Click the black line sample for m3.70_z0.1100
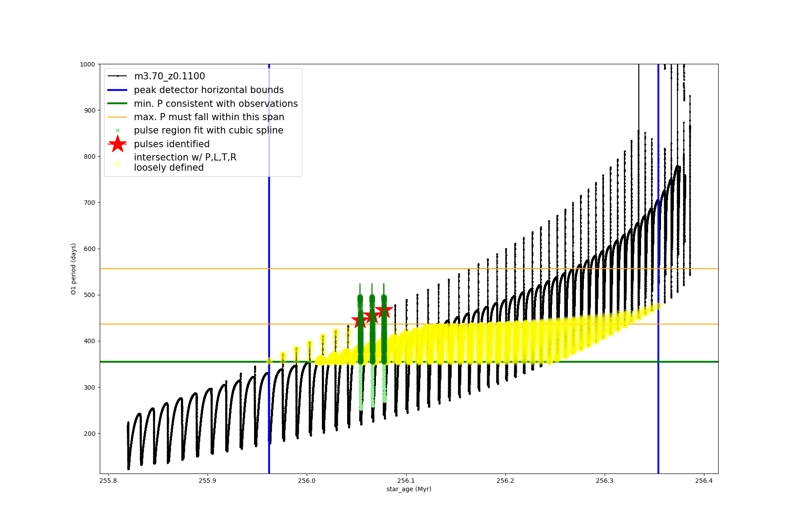The width and height of the screenshot is (798, 532). [x=117, y=76]
